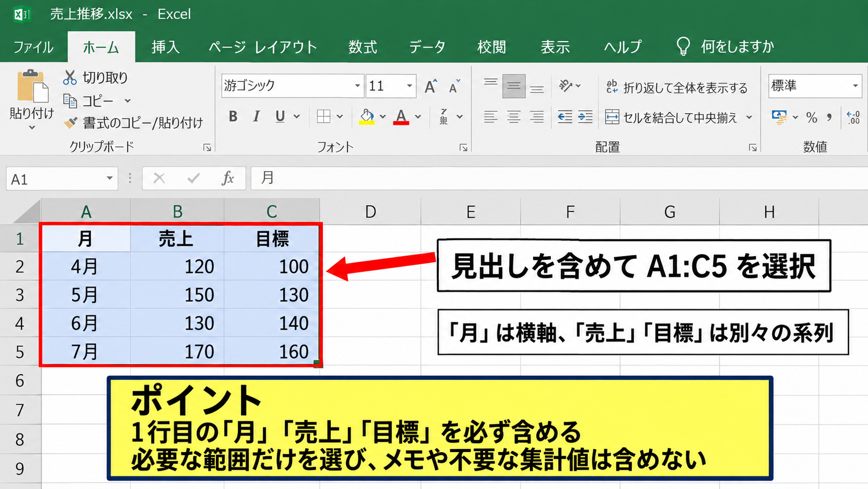Expand the Name Box dropdown arrow

(110, 178)
